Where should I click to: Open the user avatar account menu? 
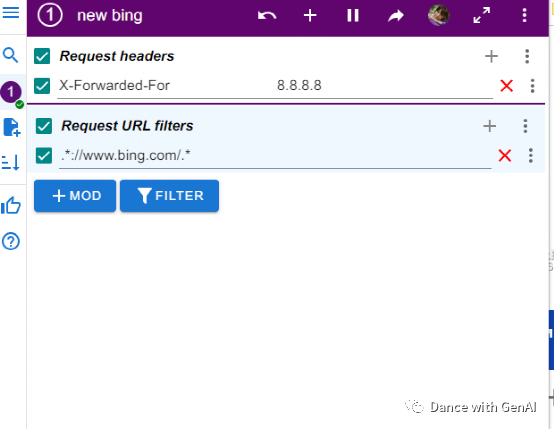click(438, 15)
